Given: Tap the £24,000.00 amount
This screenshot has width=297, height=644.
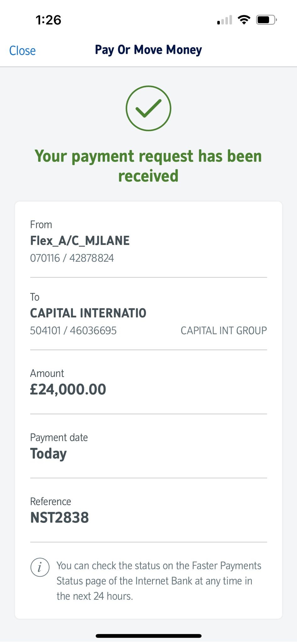Looking at the screenshot, I should 68,390.
